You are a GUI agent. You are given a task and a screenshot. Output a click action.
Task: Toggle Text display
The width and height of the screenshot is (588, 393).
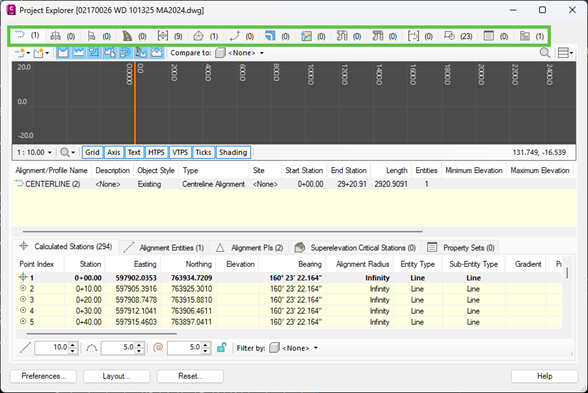click(x=134, y=152)
